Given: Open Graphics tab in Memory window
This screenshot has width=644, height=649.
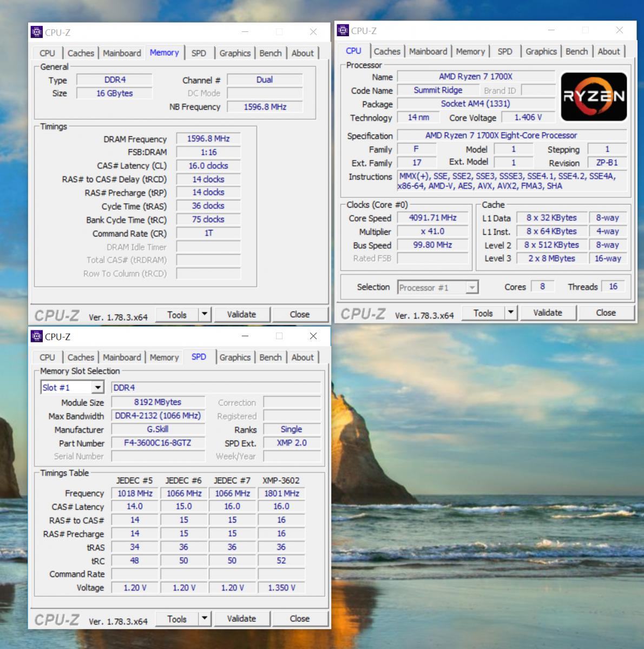Looking at the screenshot, I should (x=235, y=53).
